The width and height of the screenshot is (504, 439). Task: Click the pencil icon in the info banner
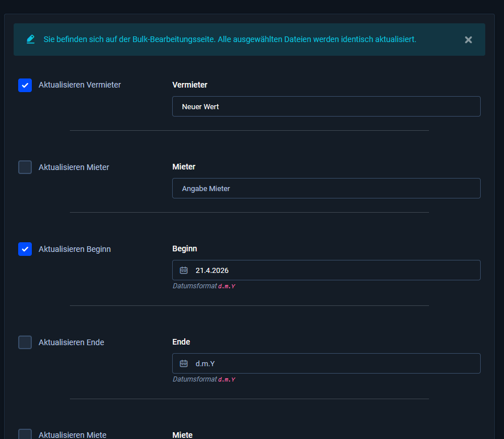tap(31, 39)
